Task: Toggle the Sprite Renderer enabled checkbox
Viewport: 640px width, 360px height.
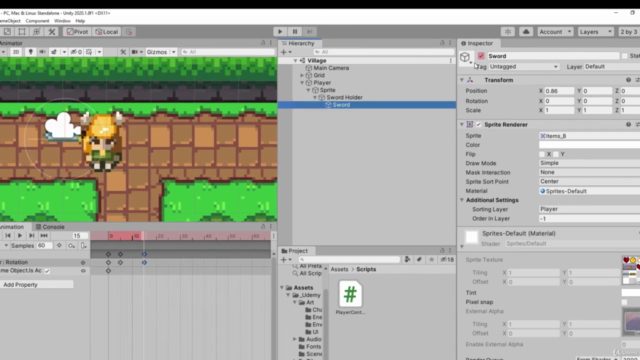Action: point(478,124)
